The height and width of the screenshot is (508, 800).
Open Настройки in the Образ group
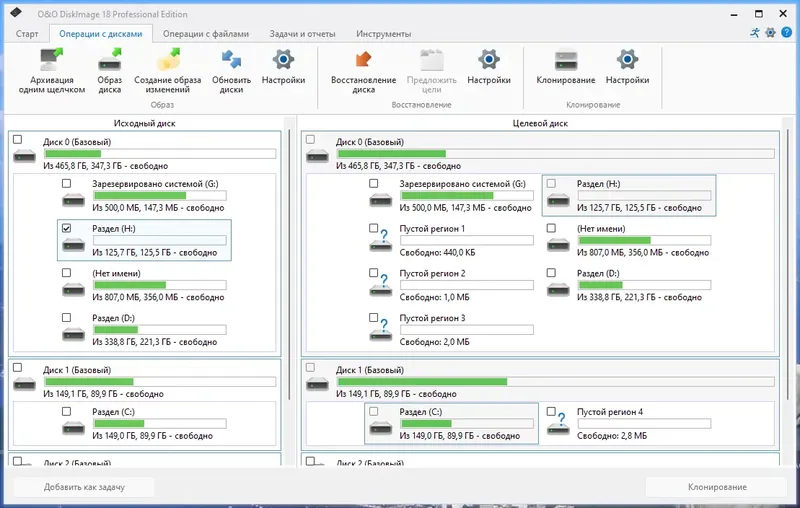pos(283,60)
